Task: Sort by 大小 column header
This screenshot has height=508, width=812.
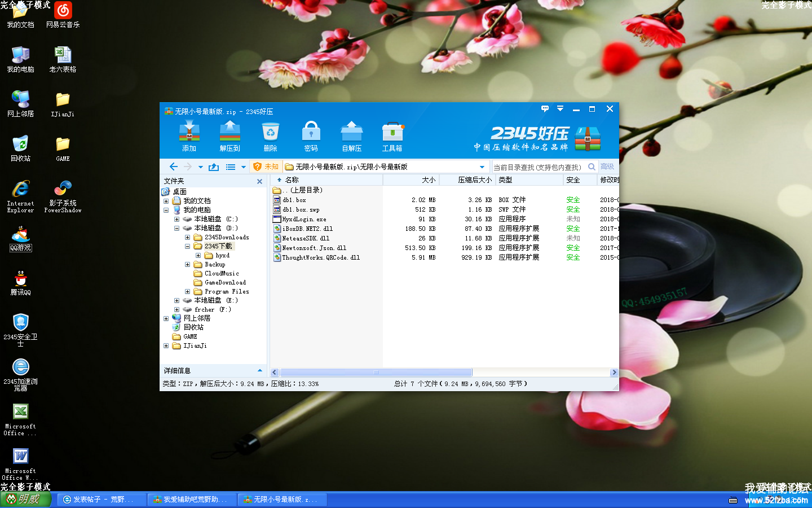Action: [411, 180]
